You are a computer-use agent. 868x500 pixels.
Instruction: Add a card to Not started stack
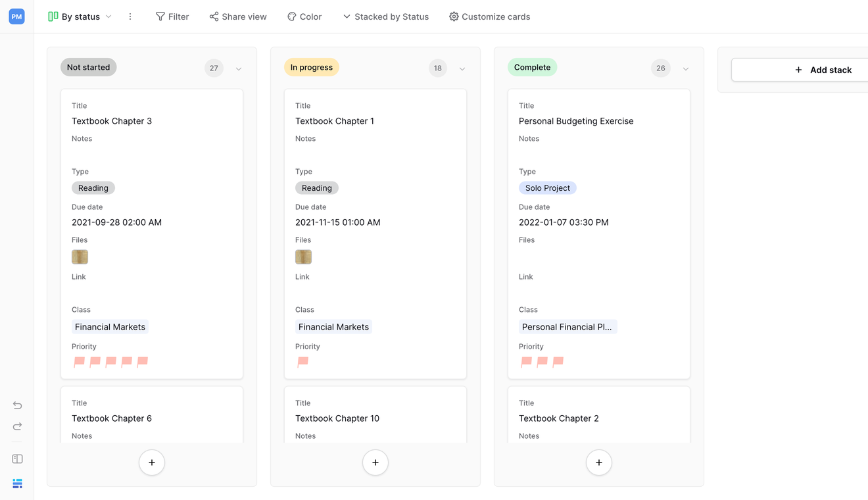tap(152, 463)
